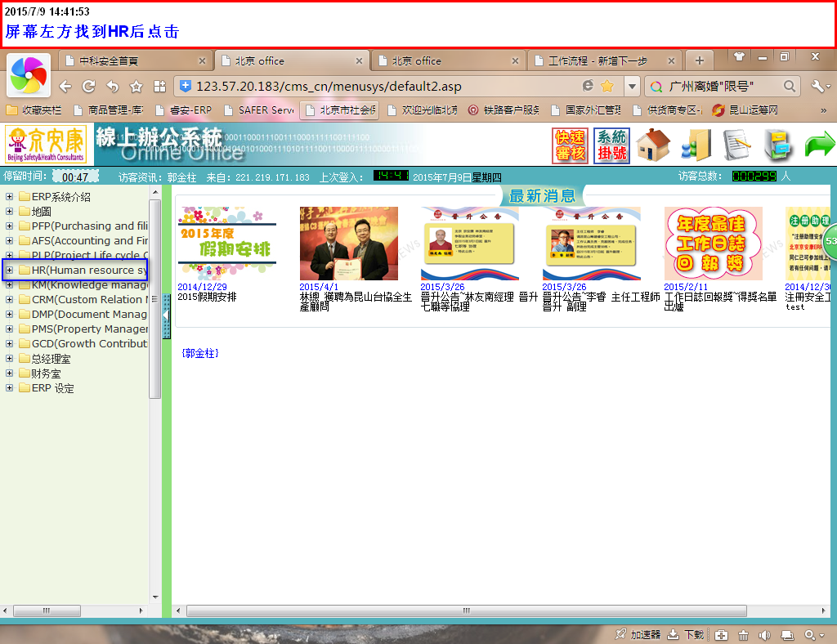Open the address bar history dropdown arrow
Screen dimensions: 837x644
point(632,86)
